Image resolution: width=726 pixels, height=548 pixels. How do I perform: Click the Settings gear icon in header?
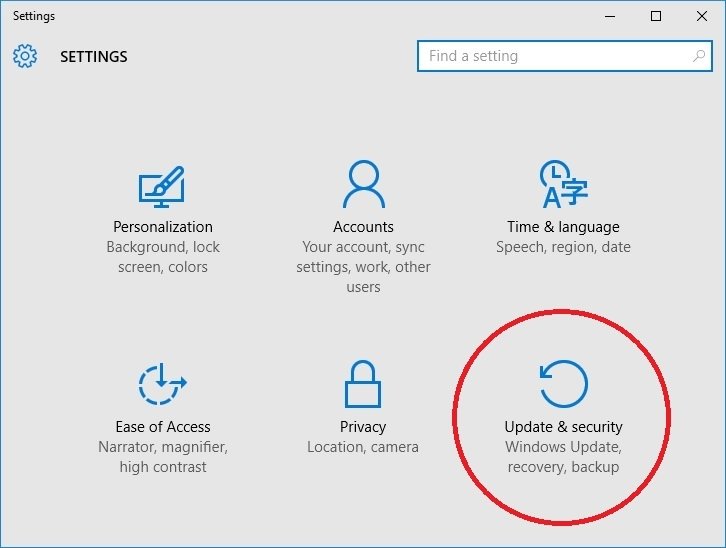pyautogui.click(x=25, y=56)
